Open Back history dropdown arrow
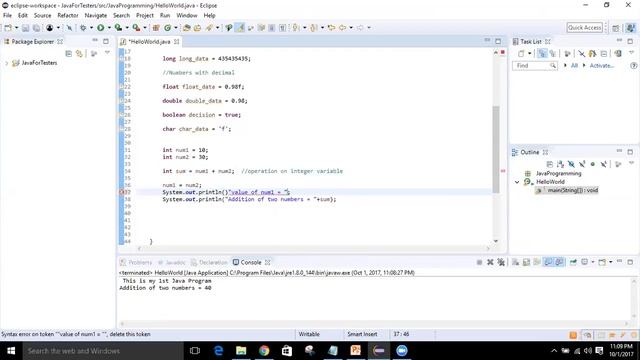Image resolution: width=640 pixels, height=360 pixels. [x=351, y=28]
